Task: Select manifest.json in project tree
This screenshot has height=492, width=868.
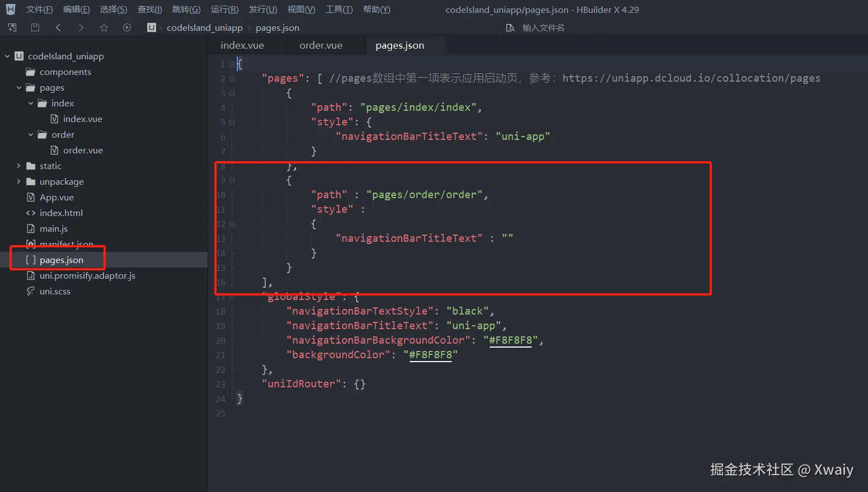Action: 67,244
